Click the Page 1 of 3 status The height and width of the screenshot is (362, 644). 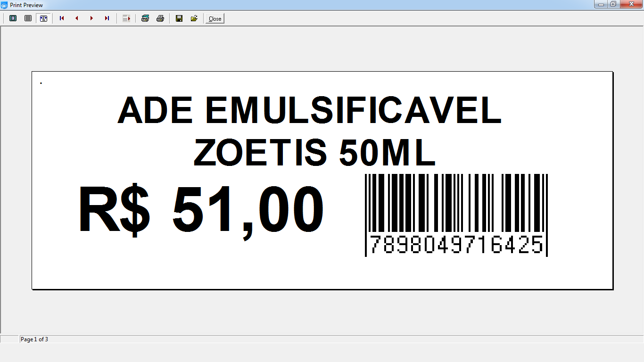34,339
